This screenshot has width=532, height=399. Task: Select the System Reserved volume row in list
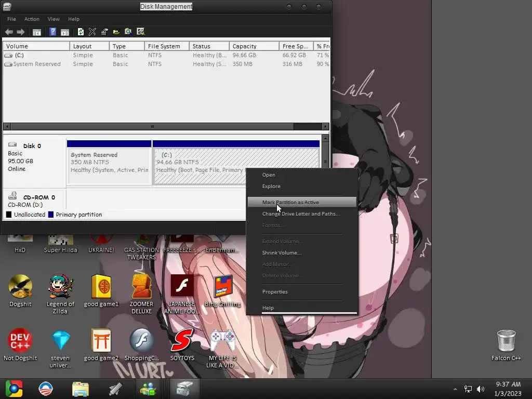tap(166, 64)
